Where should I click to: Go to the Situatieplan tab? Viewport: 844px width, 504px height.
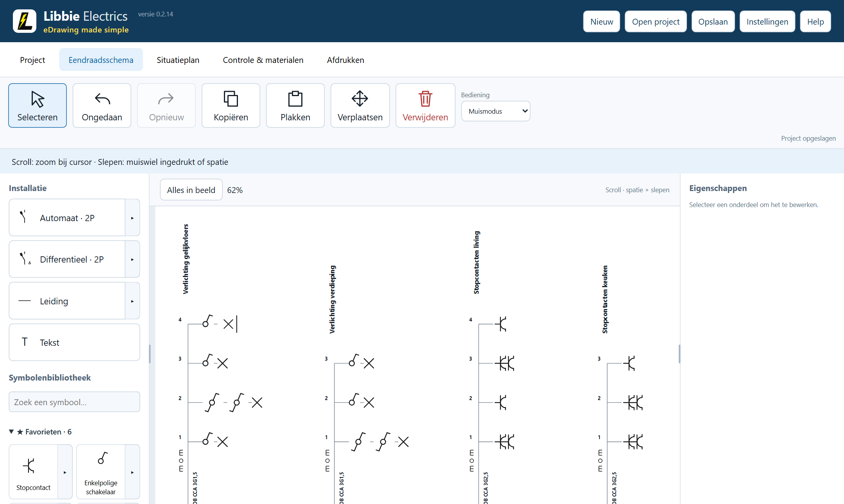click(178, 60)
